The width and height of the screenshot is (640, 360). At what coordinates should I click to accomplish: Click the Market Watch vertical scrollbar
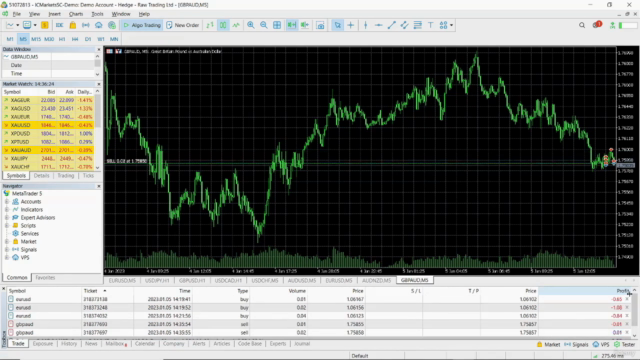[x=98, y=129]
